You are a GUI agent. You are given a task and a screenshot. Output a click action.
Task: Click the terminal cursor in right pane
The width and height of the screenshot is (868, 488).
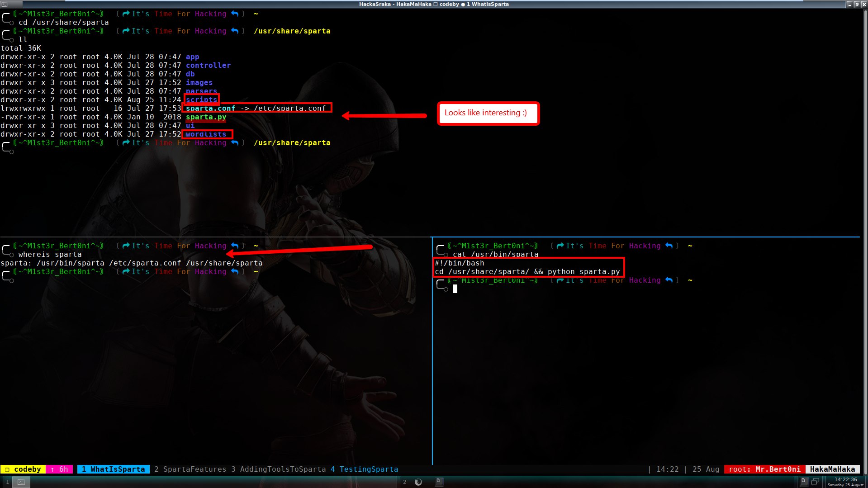(455, 289)
